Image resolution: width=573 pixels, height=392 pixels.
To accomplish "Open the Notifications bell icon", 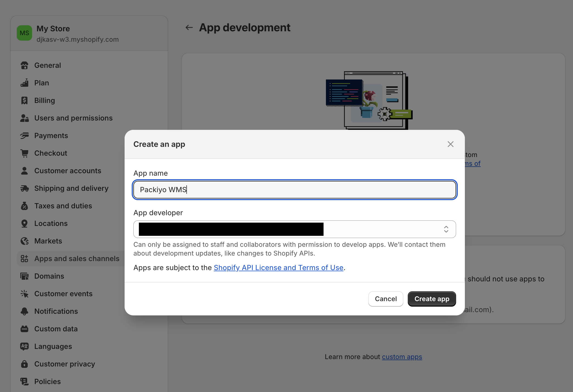I will (24, 311).
